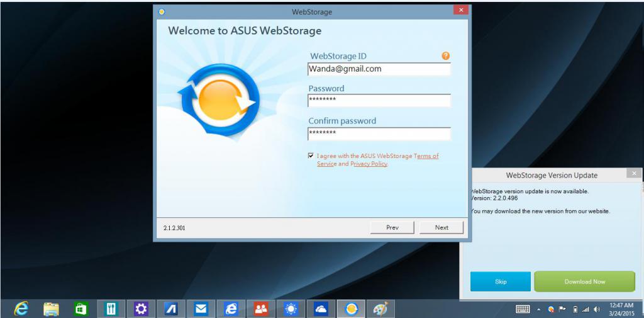
Task: Click the WebStorage ID email field
Action: 379,69
